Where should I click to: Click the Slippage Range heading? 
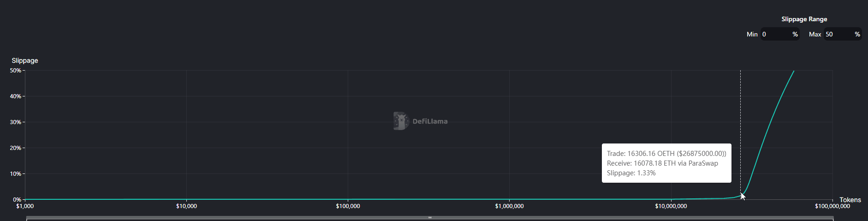(804, 19)
